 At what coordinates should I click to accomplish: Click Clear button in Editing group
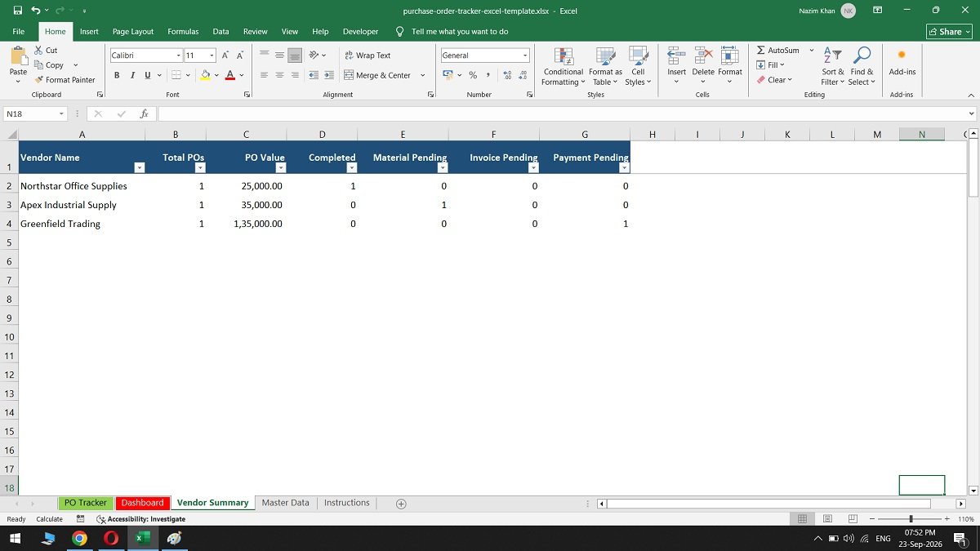tap(775, 80)
